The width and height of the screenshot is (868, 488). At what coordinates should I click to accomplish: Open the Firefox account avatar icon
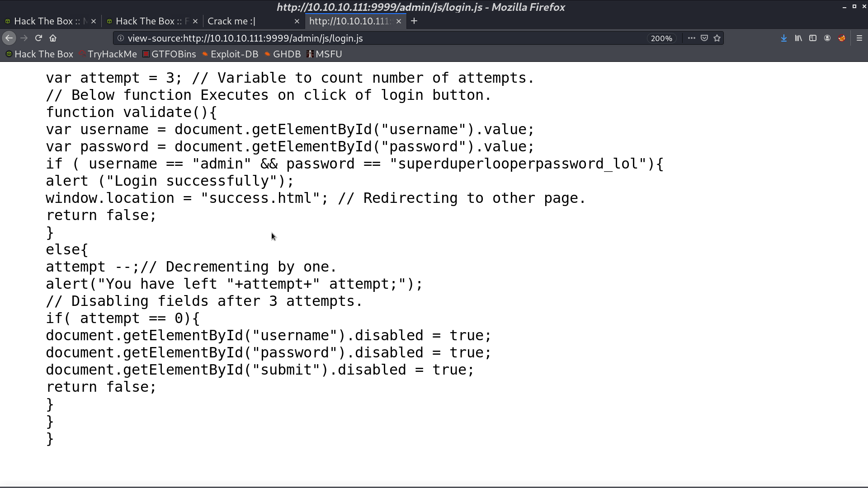click(x=827, y=38)
